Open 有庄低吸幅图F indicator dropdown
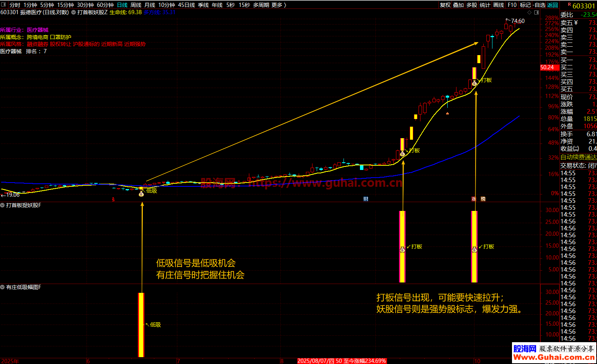 click(x=3, y=287)
